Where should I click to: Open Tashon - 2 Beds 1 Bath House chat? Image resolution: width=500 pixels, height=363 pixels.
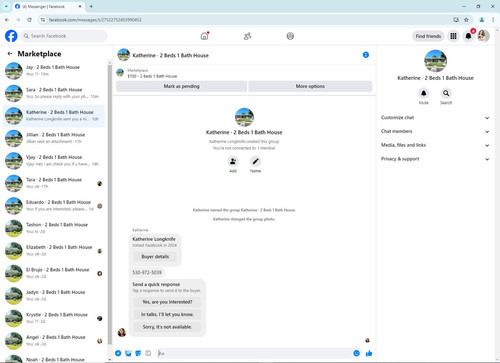(x=54, y=228)
